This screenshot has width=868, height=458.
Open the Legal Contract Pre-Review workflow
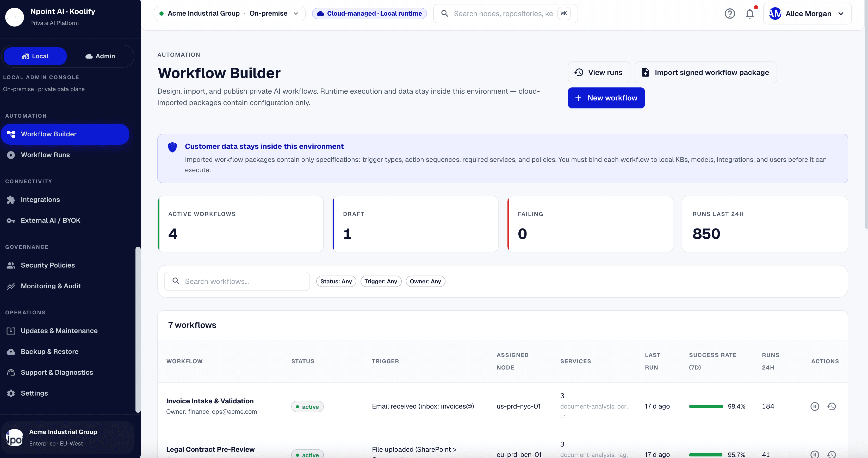pyautogui.click(x=210, y=450)
